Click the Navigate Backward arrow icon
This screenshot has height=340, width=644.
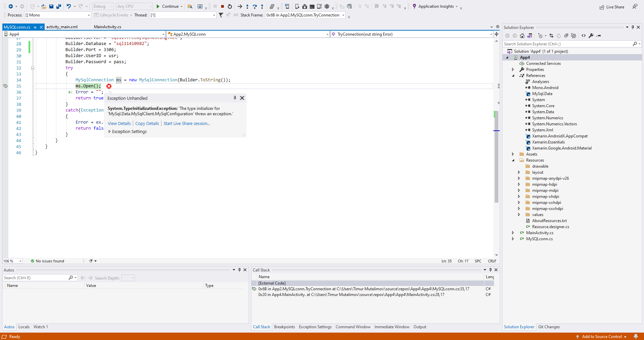point(11,6)
